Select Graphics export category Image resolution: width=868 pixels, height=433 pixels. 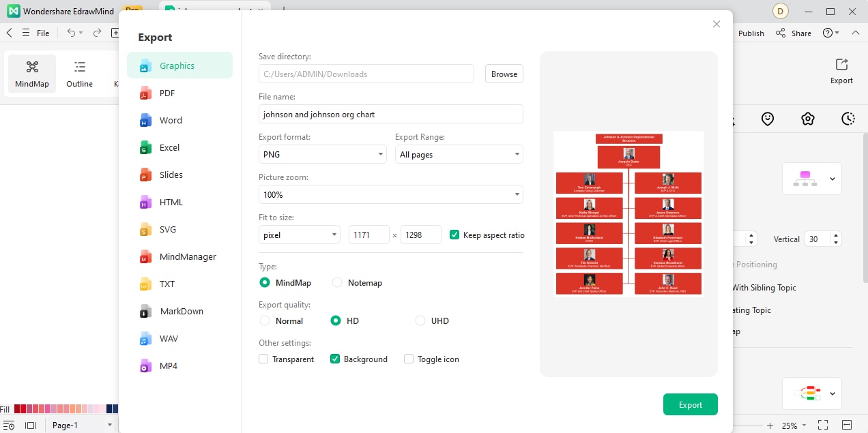[179, 65]
